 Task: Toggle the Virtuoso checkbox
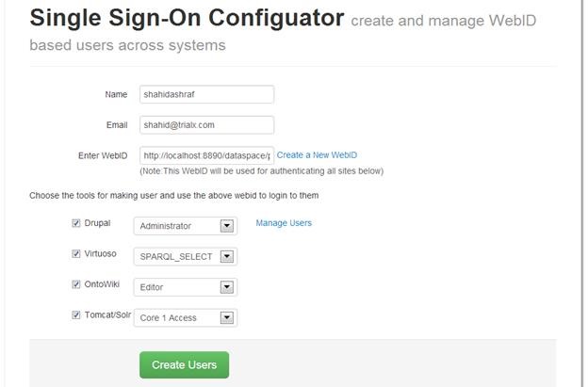pos(76,254)
